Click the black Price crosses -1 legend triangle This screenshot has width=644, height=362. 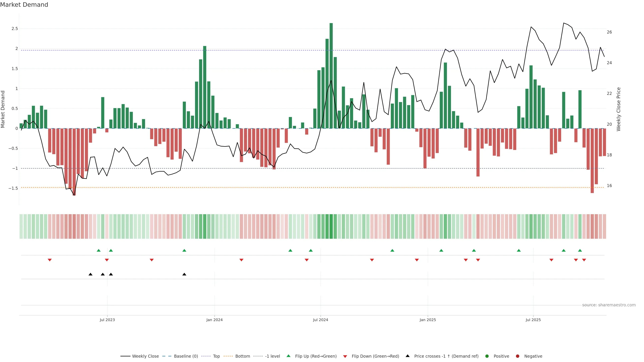click(408, 356)
